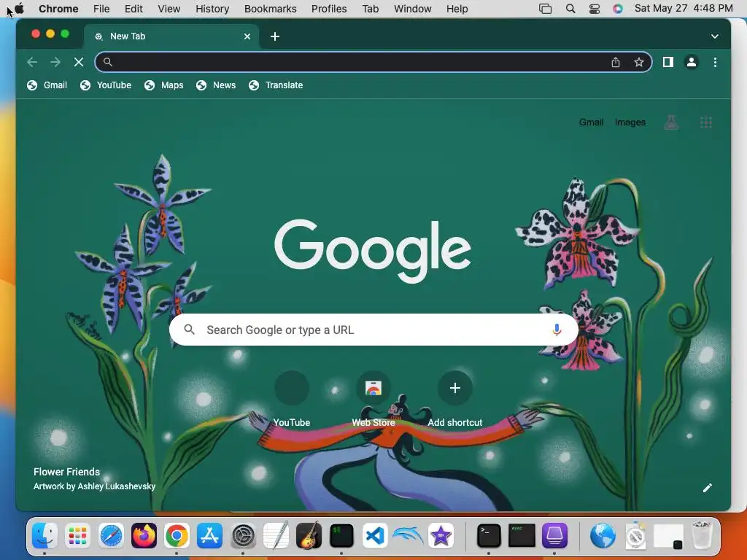747x560 pixels.
Task: Click the Add shortcut button
Action: pos(455,399)
